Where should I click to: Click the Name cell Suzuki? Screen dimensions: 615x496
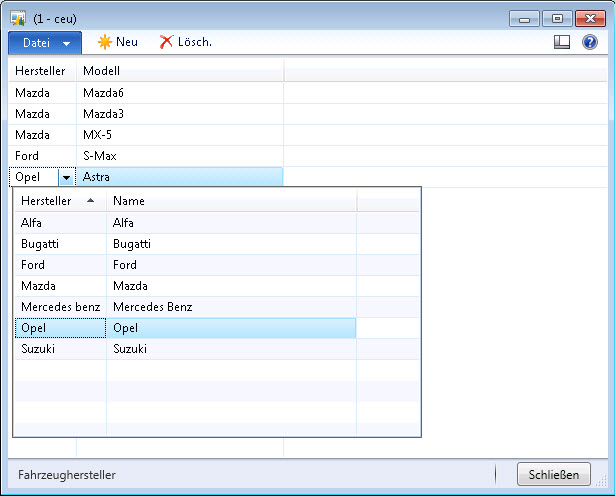tap(231, 349)
